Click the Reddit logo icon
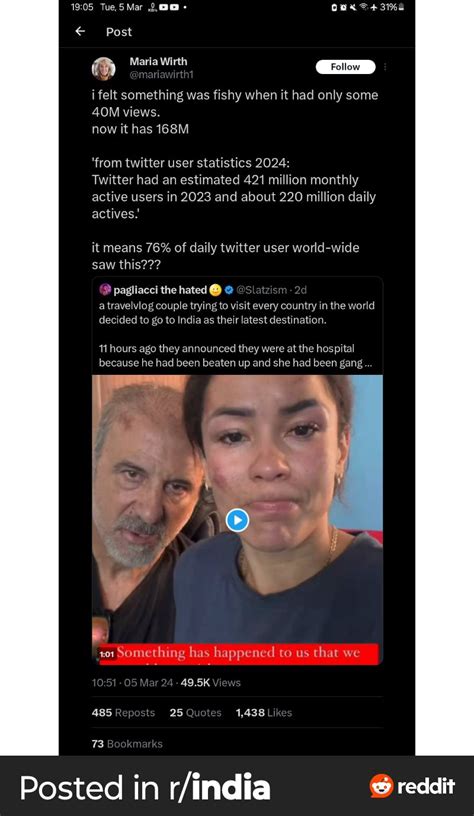The width and height of the screenshot is (474, 816). click(x=381, y=786)
